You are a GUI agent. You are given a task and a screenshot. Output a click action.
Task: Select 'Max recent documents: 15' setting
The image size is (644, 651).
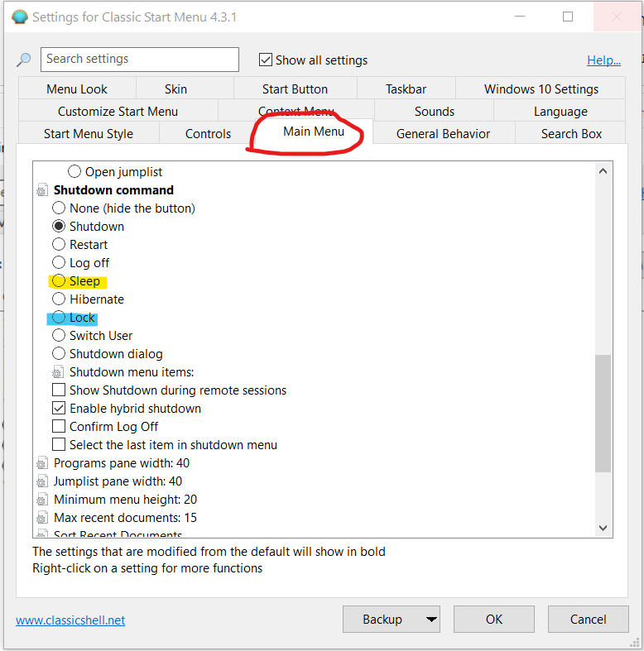click(126, 518)
